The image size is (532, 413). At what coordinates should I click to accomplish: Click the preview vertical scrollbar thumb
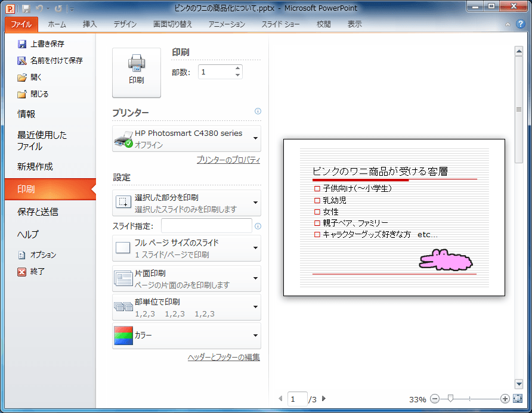[x=519, y=110]
